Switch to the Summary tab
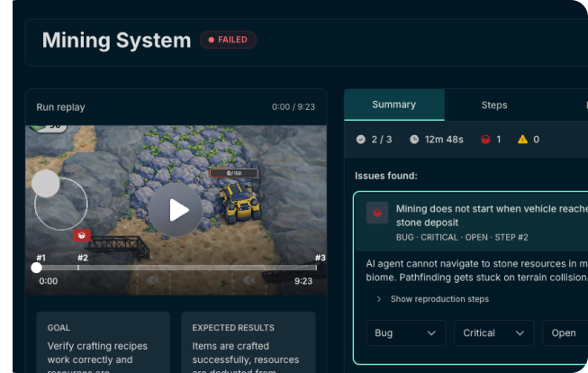Viewport: 588px width, 373px height. 394,105
